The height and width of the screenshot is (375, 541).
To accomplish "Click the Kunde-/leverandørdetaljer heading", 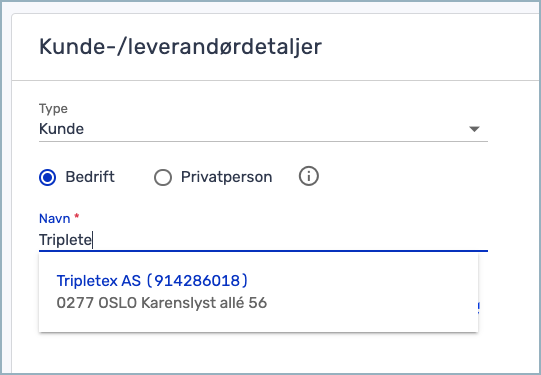I will [180, 47].
